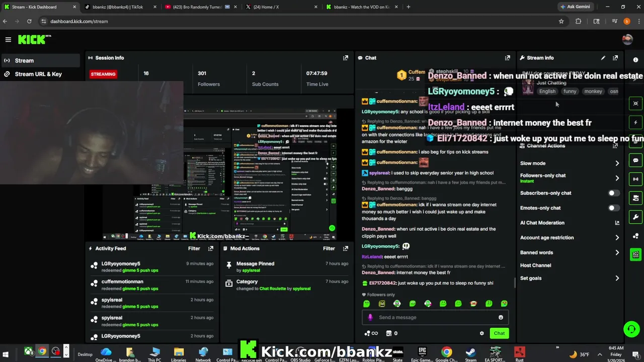
Task: Open chat settings gear icon
Action: coord(481,333)
